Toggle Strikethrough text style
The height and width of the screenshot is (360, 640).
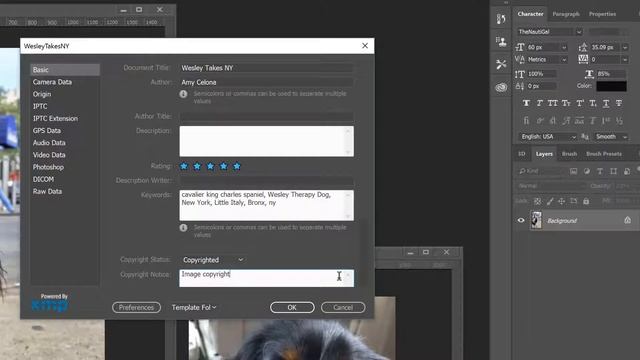(x=619, y=103)
